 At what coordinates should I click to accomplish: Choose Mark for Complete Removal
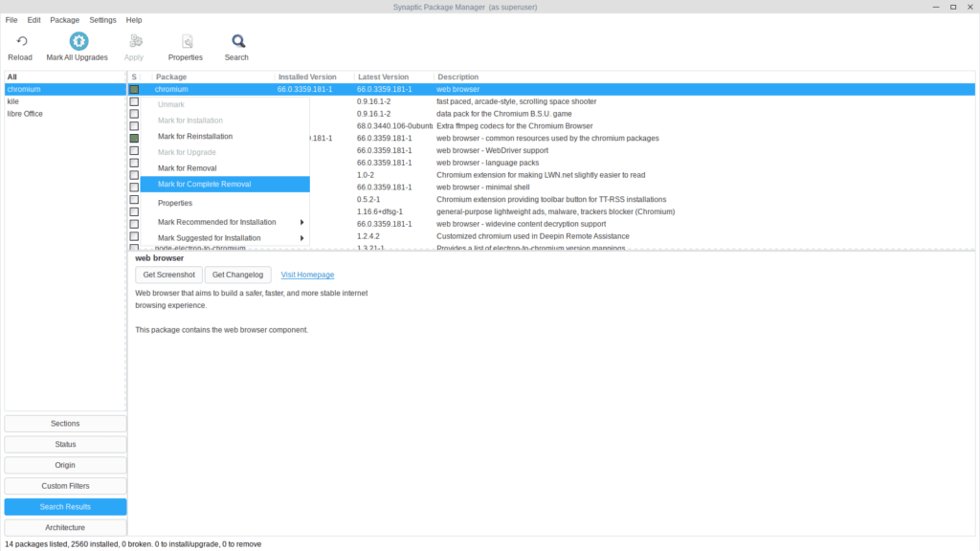[x=225, y=185]
